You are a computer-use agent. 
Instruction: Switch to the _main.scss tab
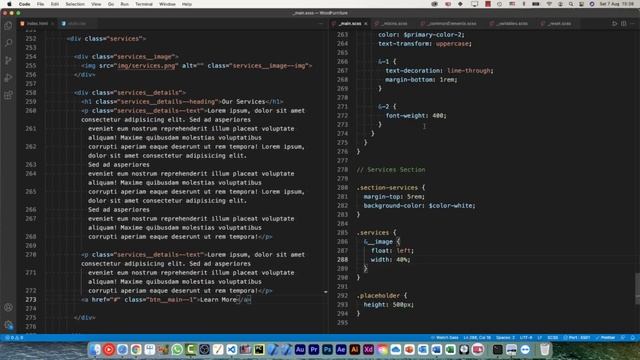tap(350, 24)
